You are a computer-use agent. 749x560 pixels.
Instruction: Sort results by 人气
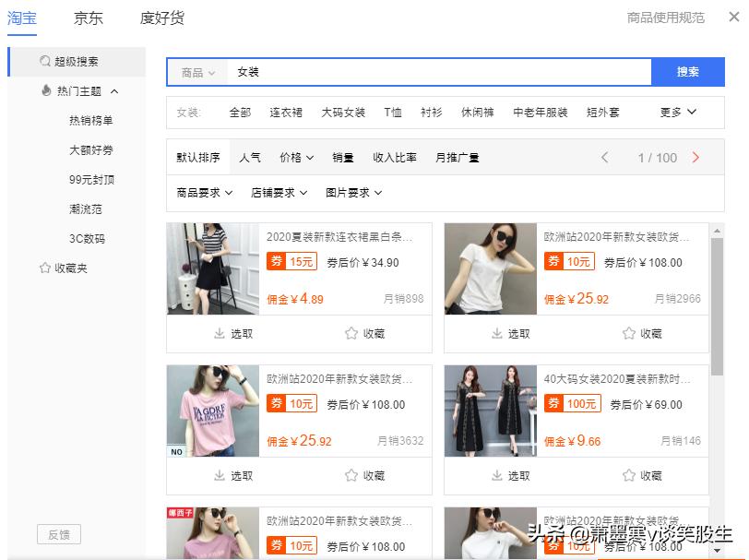click(x=250, y=157)
